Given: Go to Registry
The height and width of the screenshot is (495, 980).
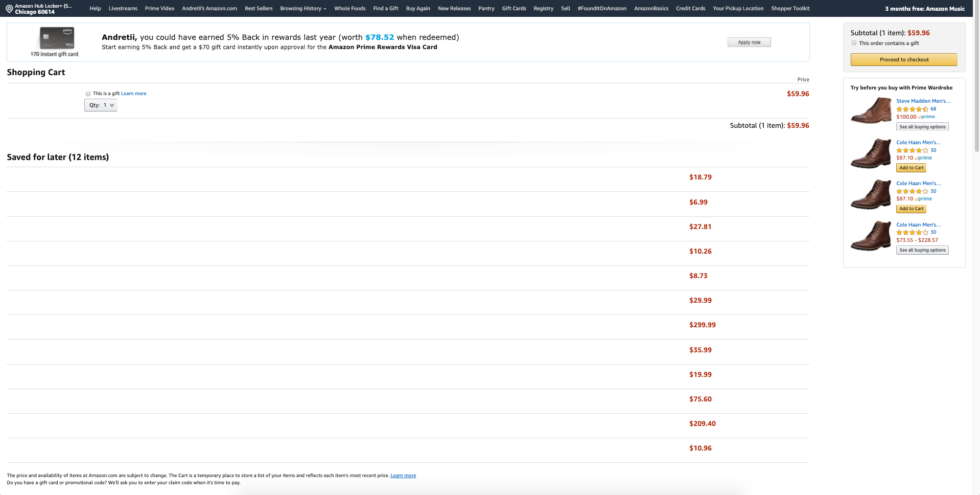Looking at the screenshot, I should (x=543, y=9).
